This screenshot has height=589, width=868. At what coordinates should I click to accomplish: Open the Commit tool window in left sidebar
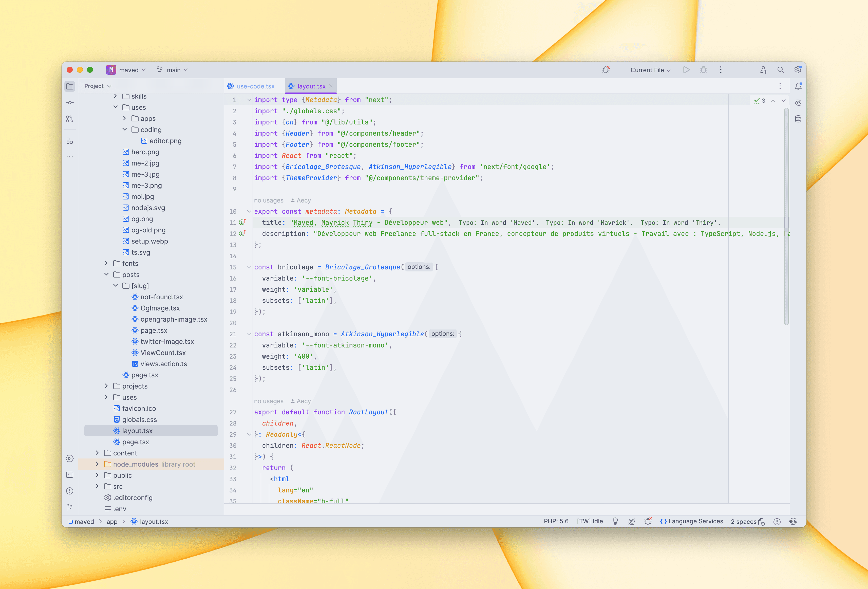(x=70, y=102)
